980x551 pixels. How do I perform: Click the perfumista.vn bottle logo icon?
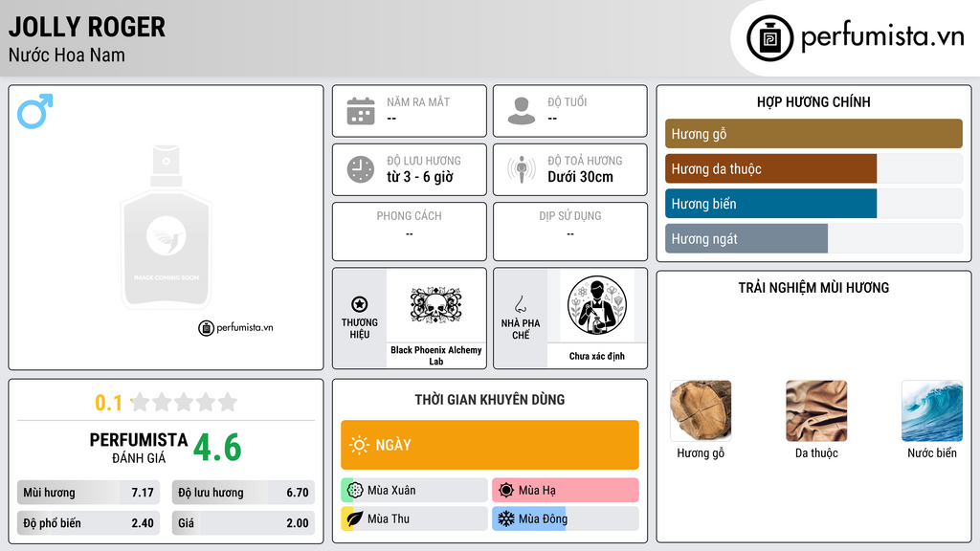pyautogui.click(x=769, y=38)
